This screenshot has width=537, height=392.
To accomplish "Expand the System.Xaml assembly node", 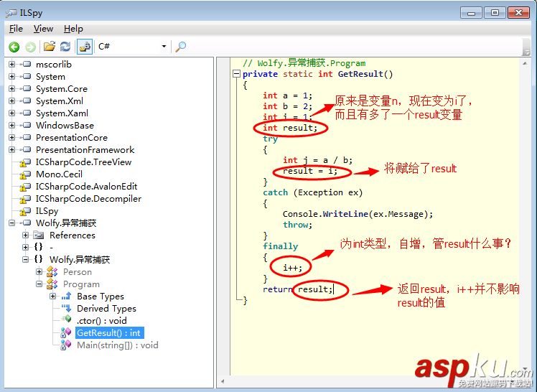I will 12,113.
